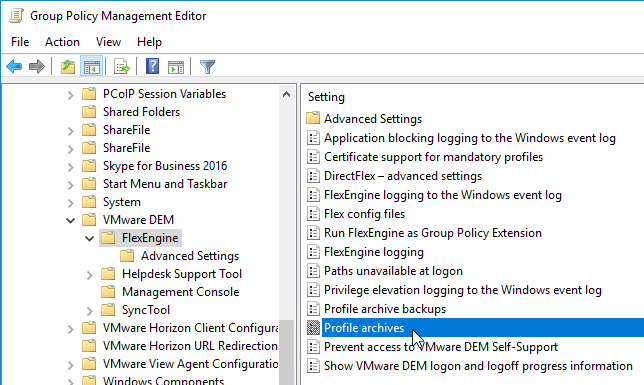
Task: Open the Help menu
Action: pyautogui.click(x=150, y=42)
